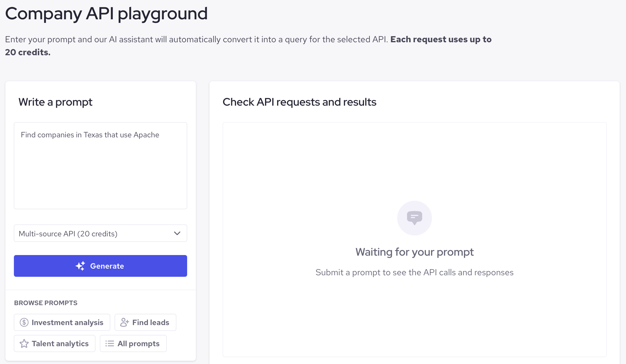Screen dimensions: 626x364
Task: Click the 'Write a prompt' heading
Action: point(56,102)
